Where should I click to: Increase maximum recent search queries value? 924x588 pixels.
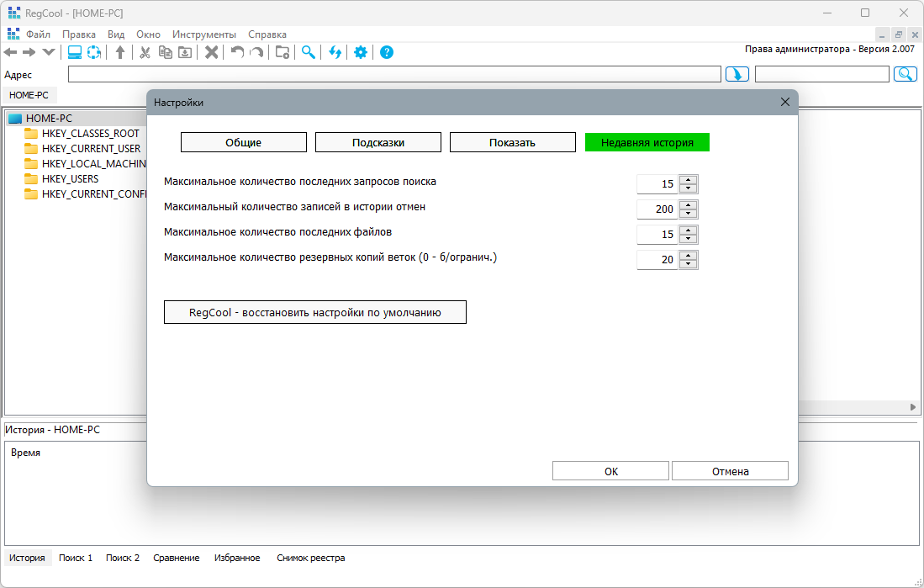689,180
